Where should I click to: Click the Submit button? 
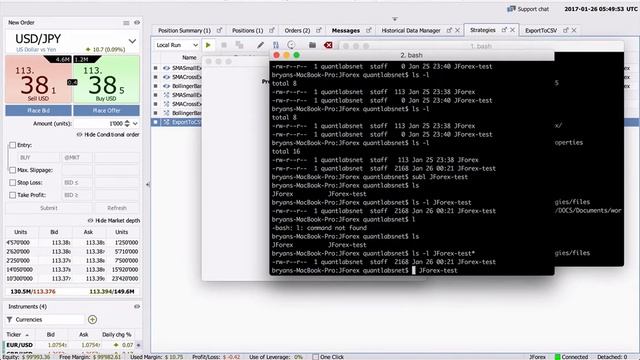pos(49,208)
